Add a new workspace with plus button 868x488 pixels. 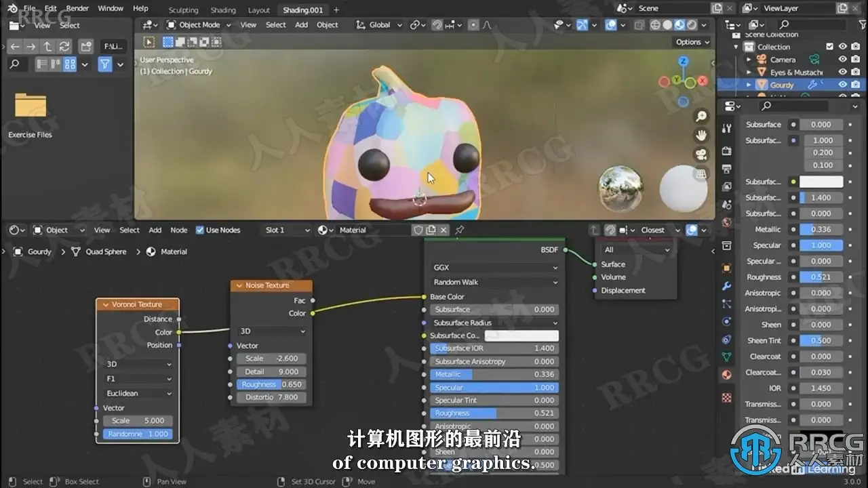pyautogui.click(x=336, y=10)
